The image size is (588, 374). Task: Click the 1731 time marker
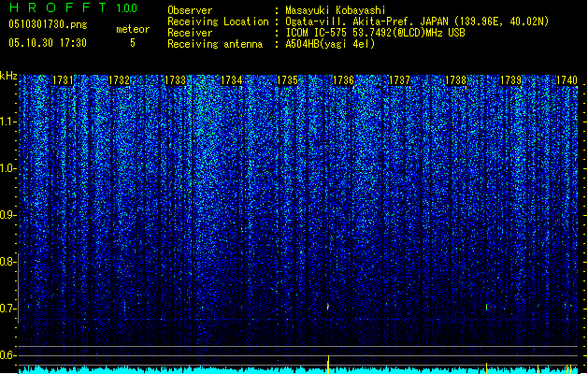63,80
